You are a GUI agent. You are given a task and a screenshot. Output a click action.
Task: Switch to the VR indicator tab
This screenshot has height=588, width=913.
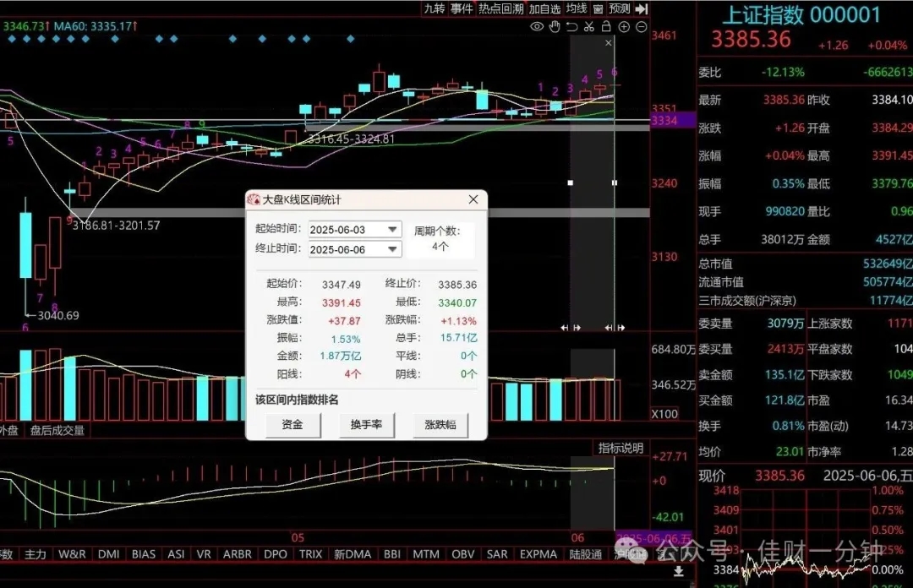point(204,554)
